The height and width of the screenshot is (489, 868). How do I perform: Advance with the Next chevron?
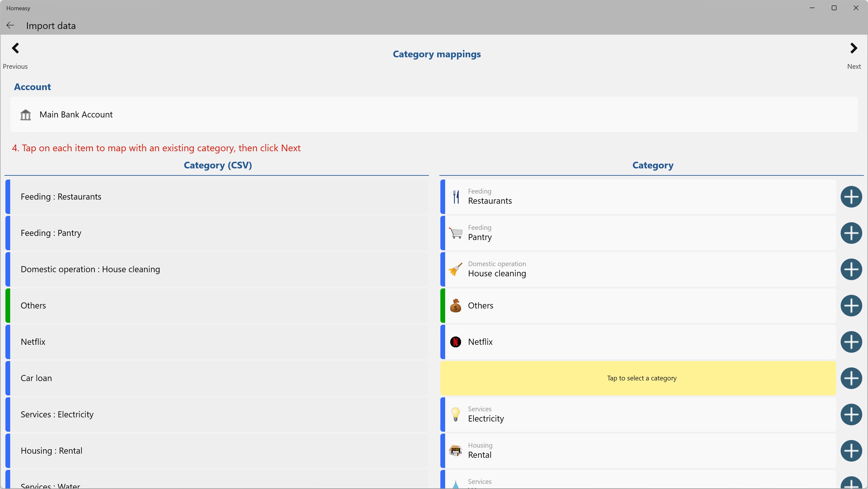click(x=853, y=49)
